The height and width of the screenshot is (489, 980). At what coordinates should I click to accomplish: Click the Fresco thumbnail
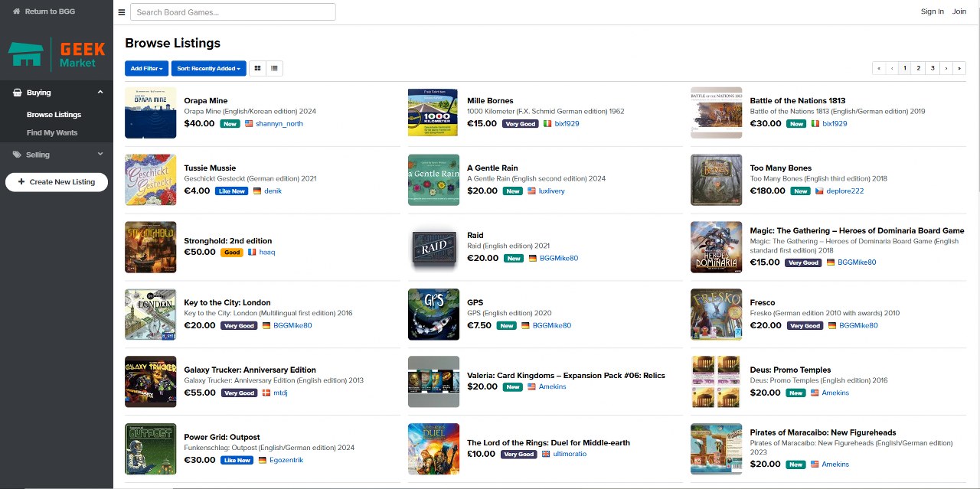click(x=716, y=315)
